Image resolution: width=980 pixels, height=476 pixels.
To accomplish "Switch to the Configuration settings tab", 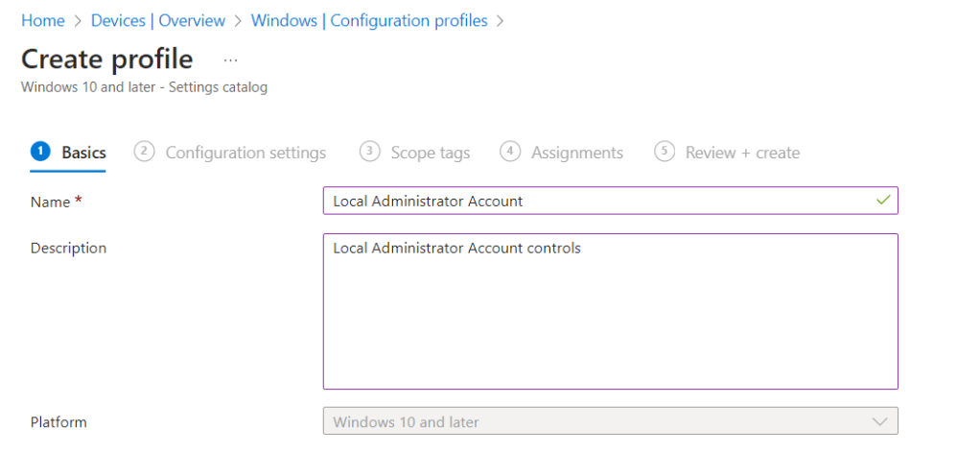I will click(x=245, y=153).
